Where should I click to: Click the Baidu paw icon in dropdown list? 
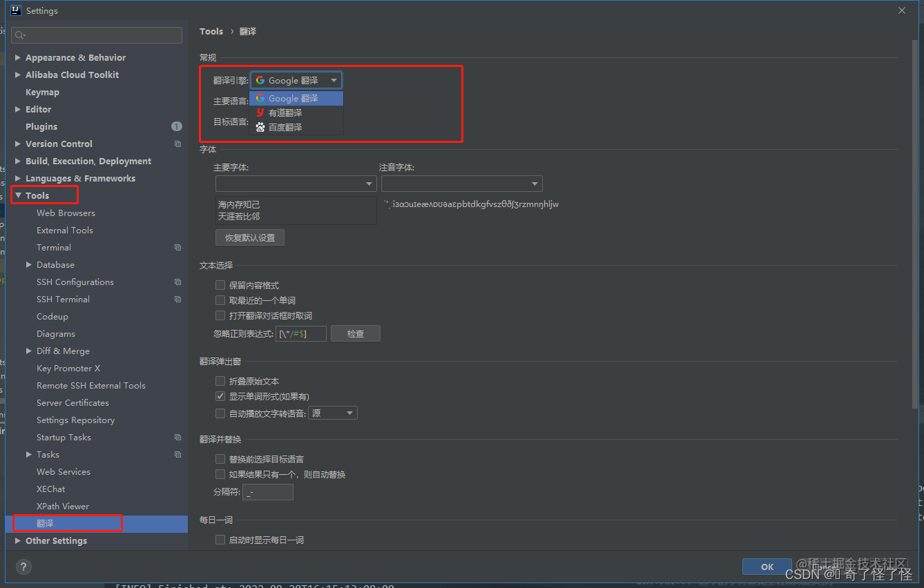click(x=260, y=127)
